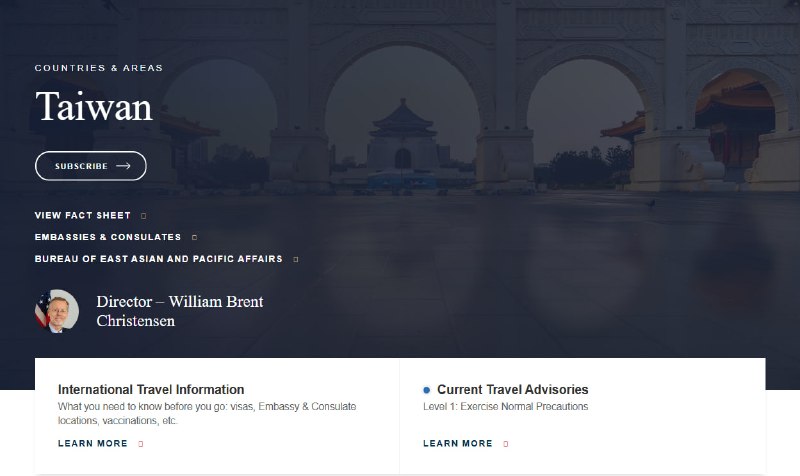Click the Taiwan page title
This screenshot has height=476, width=800.
tap(93, 107)
